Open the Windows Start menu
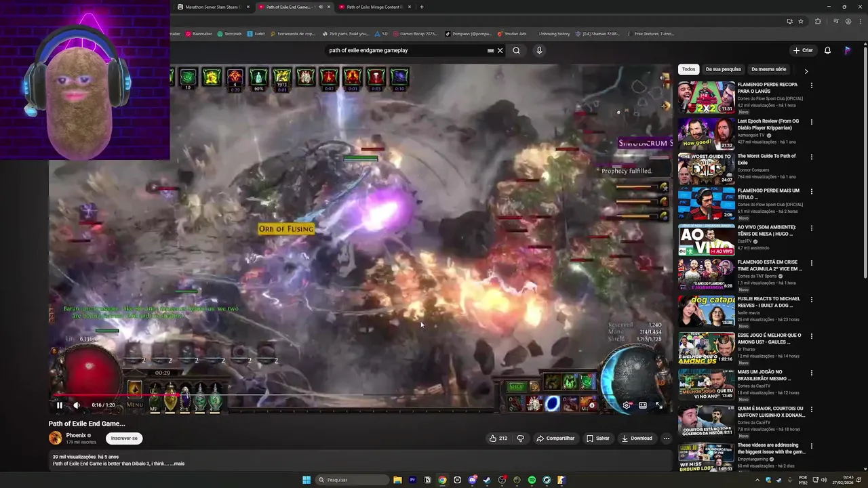This screenshot has height=488, width=868. coord(307,480)
